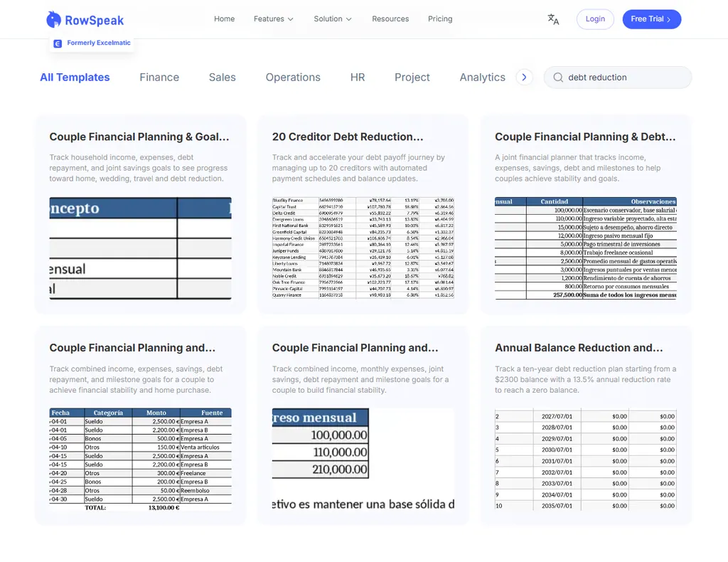Select the Finance category tab

159,78
